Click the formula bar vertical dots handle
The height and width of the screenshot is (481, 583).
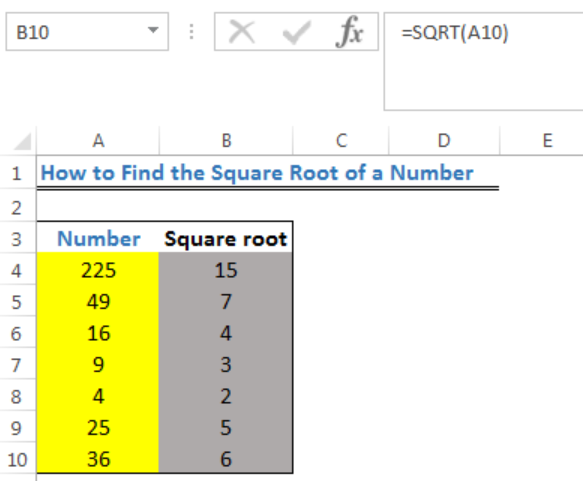(191, 32)
